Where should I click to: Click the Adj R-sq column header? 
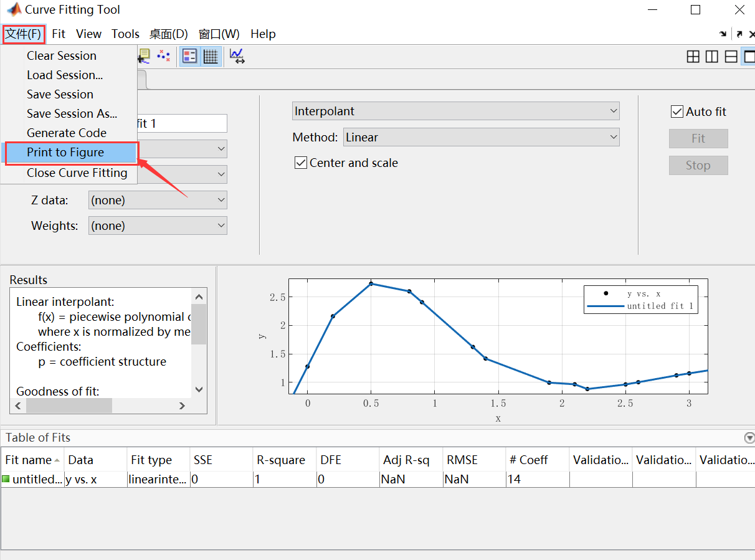[x=411, y=460]
